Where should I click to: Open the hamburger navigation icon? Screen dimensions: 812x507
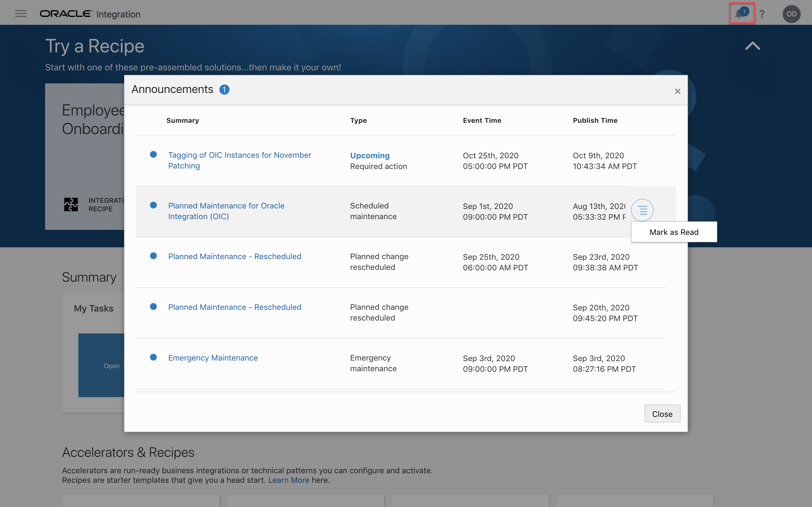point(21,14)
